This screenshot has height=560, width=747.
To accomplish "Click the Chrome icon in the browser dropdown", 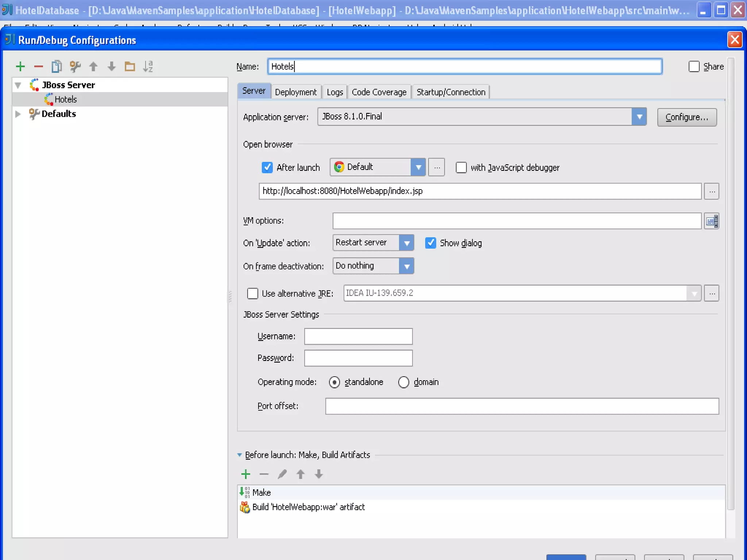I will point(339,167).
